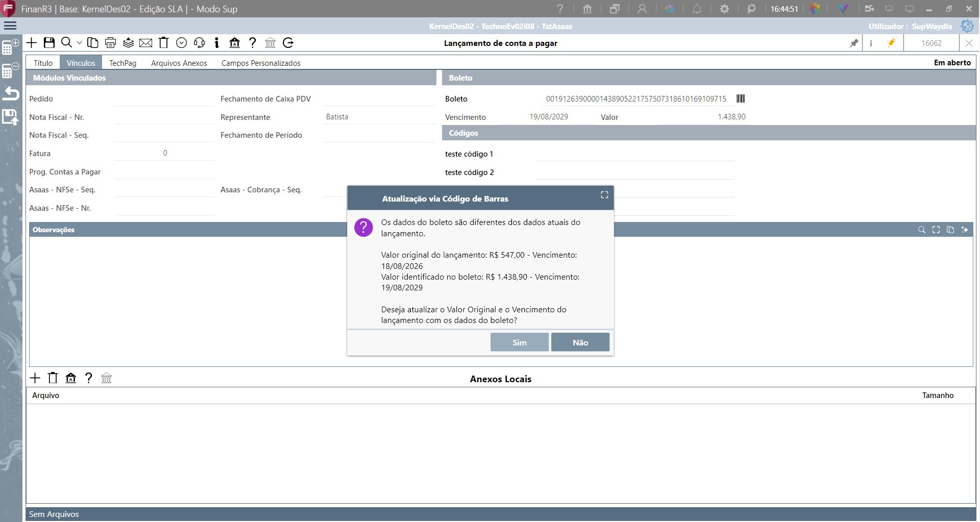Expand the search dropdown arrow
Viewport: 980px width, 522px height.
tap(79, 43)
